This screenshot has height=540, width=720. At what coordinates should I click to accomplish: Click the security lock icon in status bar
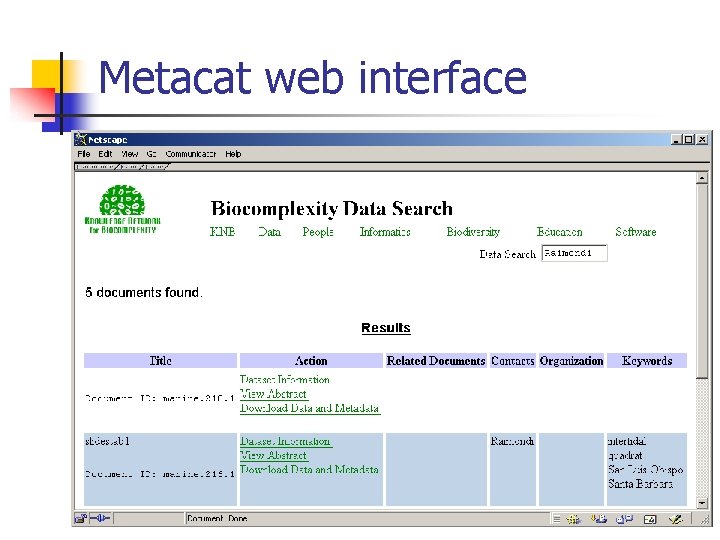(81, 518)
